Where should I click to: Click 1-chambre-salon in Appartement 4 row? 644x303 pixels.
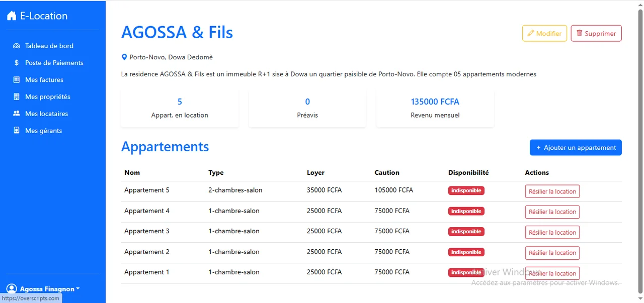pos(234,211)
